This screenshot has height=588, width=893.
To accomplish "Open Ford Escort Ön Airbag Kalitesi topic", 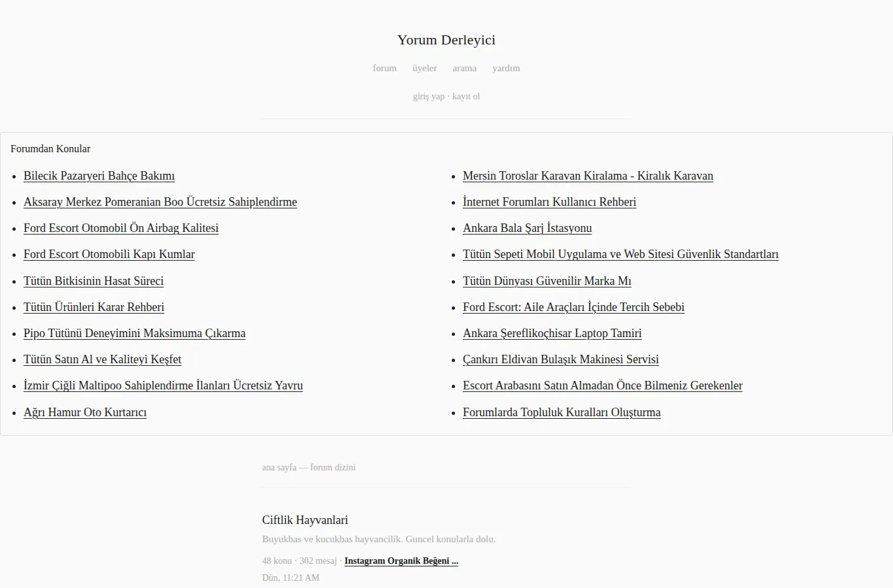I will pyautogui.click(x=121, y=228).
